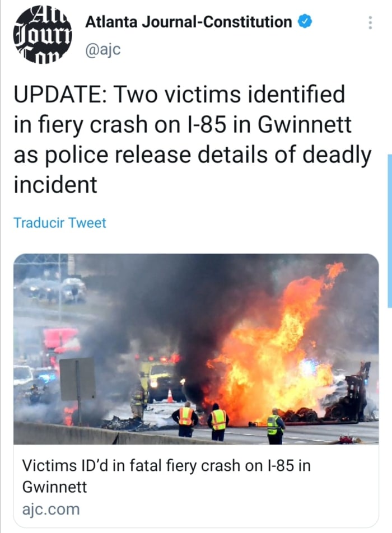Click the ajc.com domain link

pos(51,509)
